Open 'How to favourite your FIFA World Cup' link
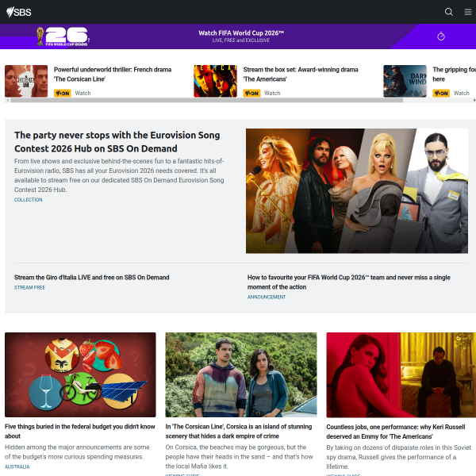 tap(349, 282)
